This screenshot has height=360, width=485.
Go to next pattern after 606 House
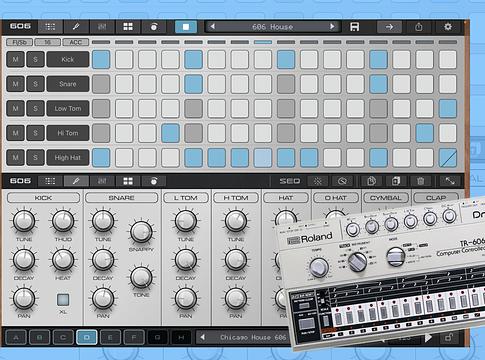(x=332, y=26)
